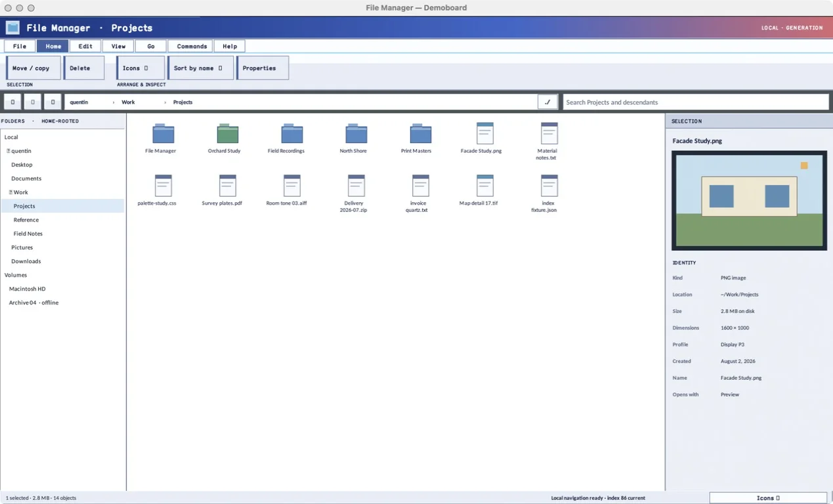The height and width of the screenshot is (504, 833).
Task: Click the Preview value beside Opens with
Action: (x=730, y=394)
